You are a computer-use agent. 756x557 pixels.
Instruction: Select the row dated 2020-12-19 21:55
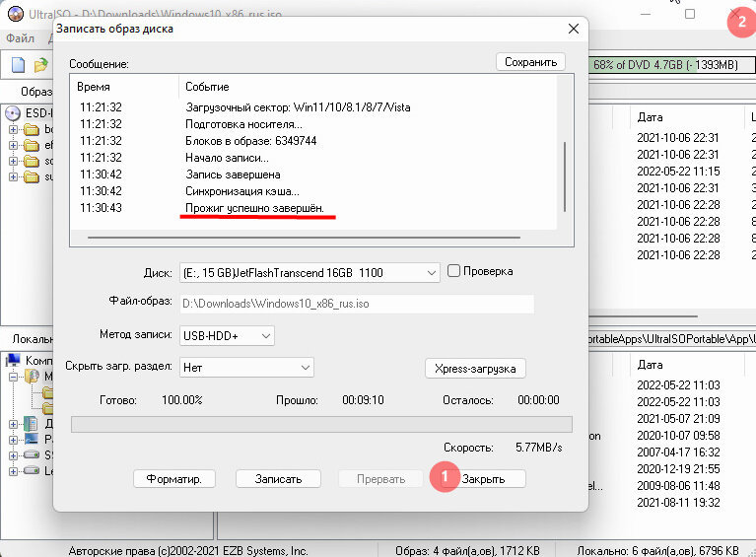tap(678, 468)
